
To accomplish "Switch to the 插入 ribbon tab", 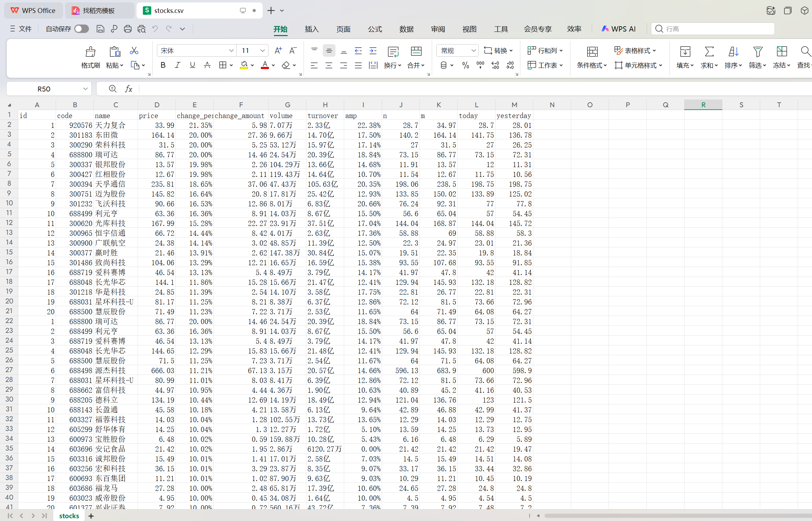I will point(311,29).
